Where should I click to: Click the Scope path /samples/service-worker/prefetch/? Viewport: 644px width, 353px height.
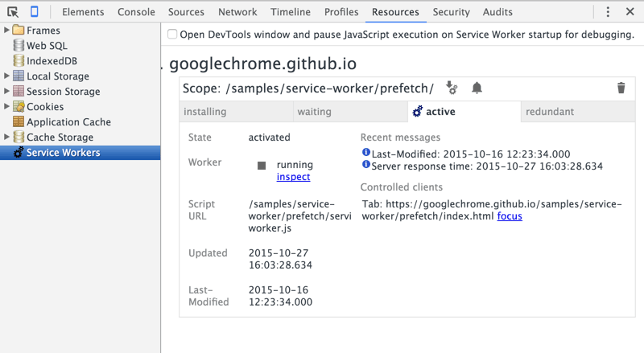(x=330, y=88)
